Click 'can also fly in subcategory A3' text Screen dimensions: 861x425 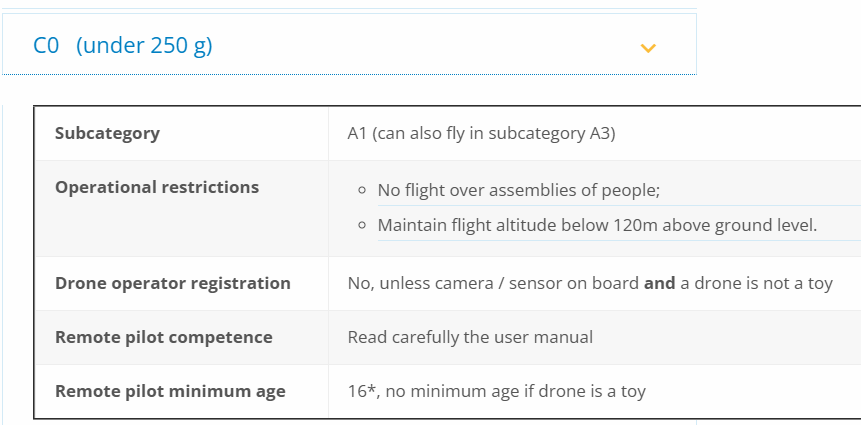tap(494, 133)
